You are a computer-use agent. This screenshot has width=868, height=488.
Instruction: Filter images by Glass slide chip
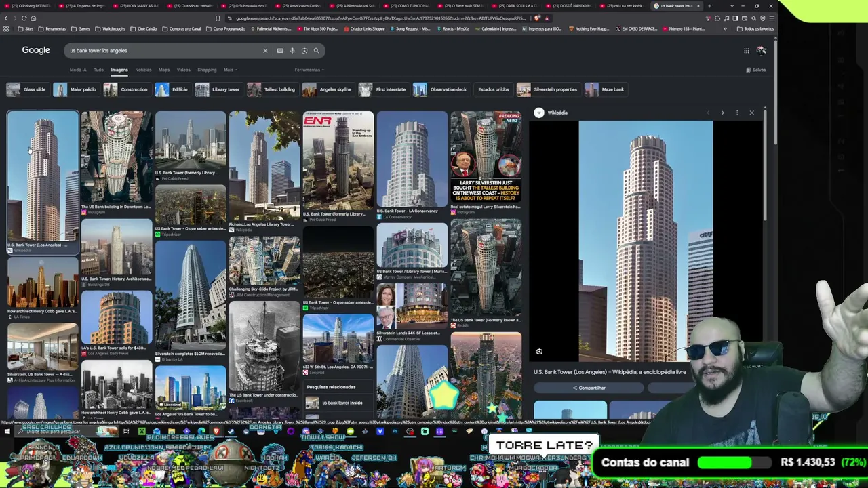click(26, 89)
